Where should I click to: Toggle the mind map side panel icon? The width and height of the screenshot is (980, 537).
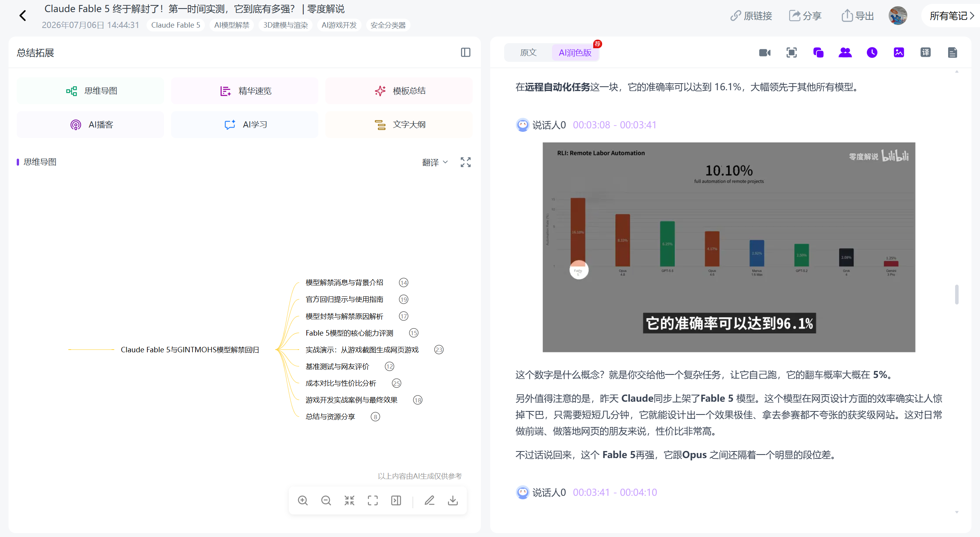coord(396,500)
